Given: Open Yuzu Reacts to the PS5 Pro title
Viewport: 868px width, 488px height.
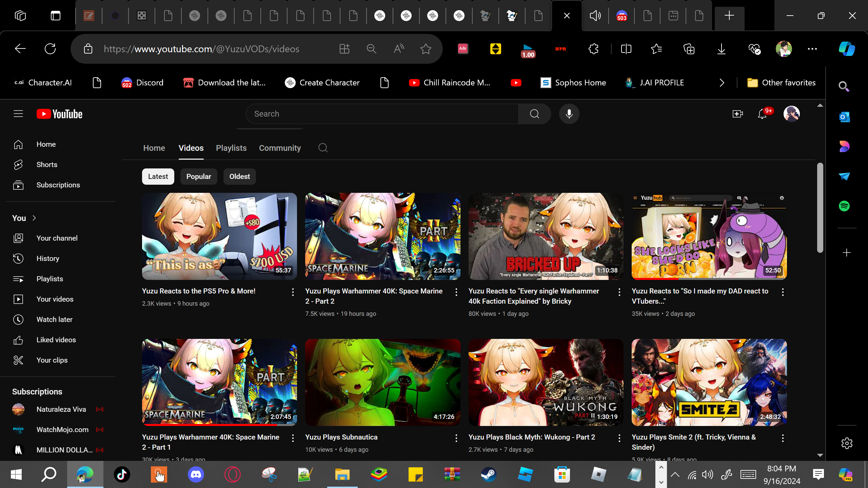Looking at the screenshot, I should [x=199, y=291].
